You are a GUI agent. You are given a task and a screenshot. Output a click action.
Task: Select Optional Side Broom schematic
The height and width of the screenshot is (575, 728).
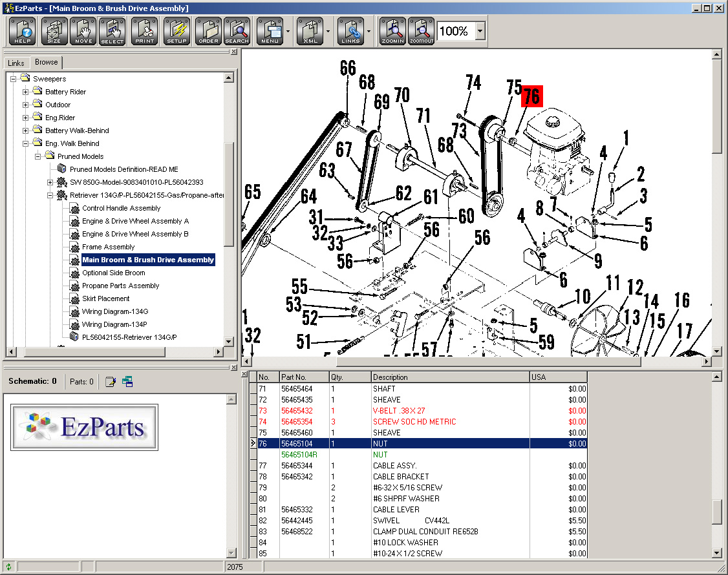[114, 273]
